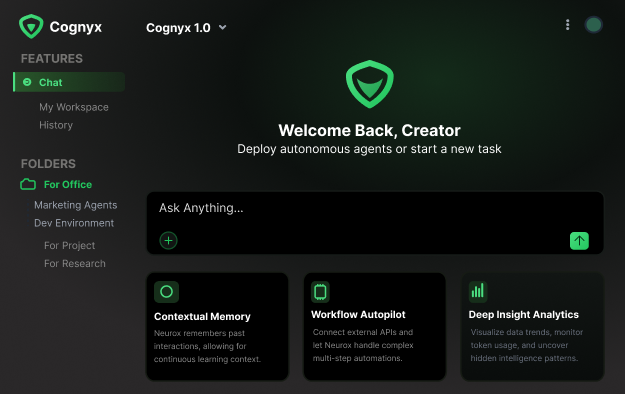
Task: Click the green send arrow button
Action: tap(579, 241)
